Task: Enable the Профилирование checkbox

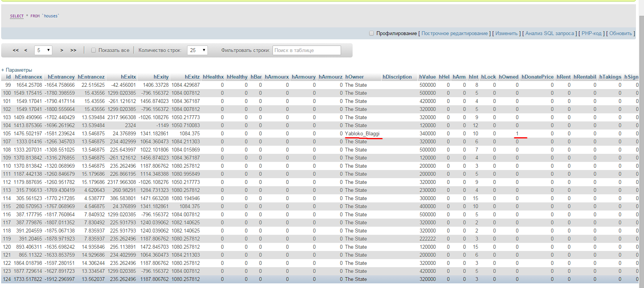Action: click(x=371, y=34)
